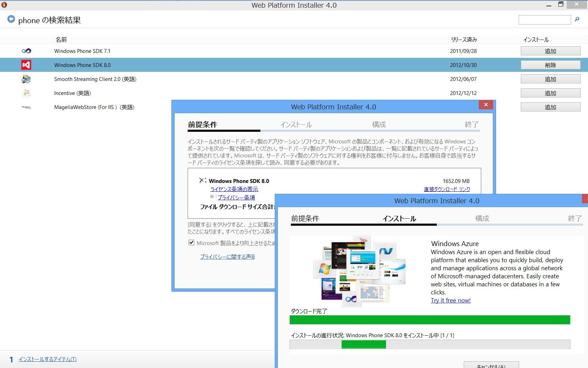Select the 前提条件 tab in the install progress dialog

(305, 219)
